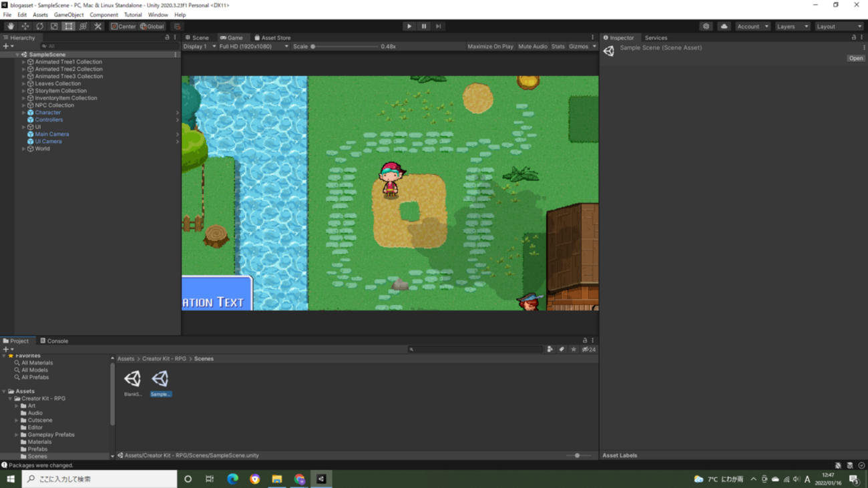This screenshot has width=868, height=488.
Task: Select the Rotate tool
Action: click(x=40, y=27)
